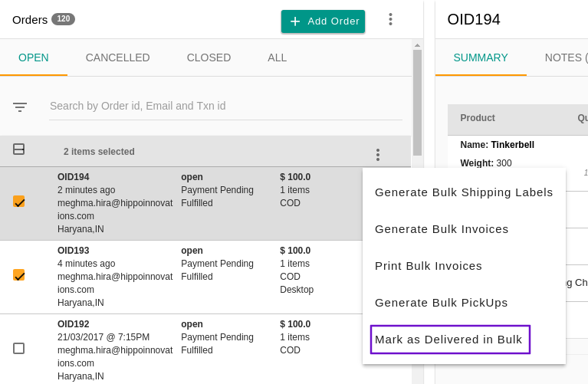Select order ID text OID194 in list
588x384 pixels.
click(73, 177)
